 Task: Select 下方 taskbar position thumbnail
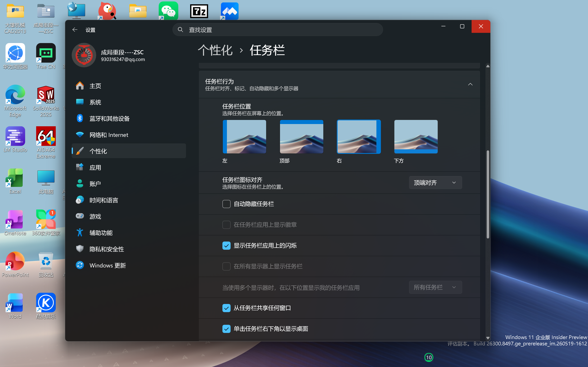click(x=416, y=136)
